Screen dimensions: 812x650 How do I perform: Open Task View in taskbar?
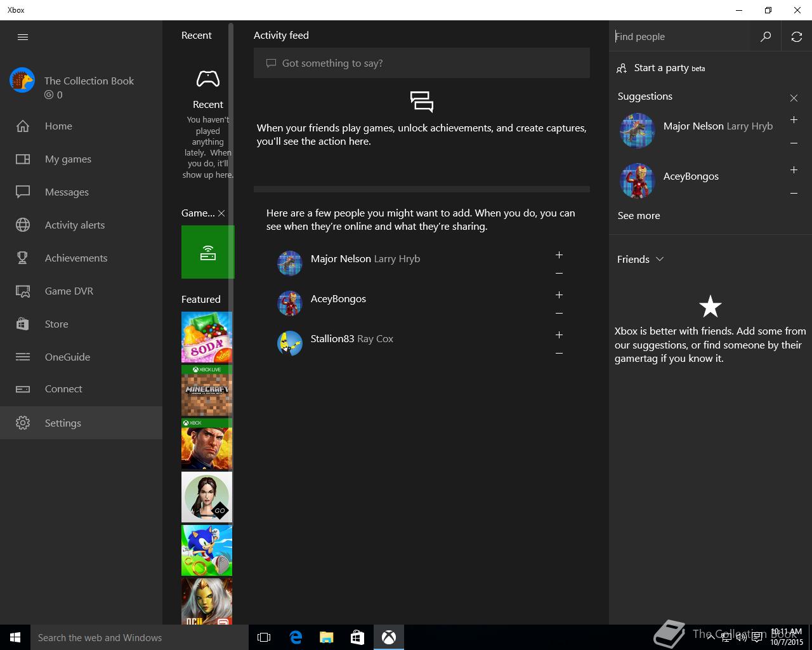point(264,637)
